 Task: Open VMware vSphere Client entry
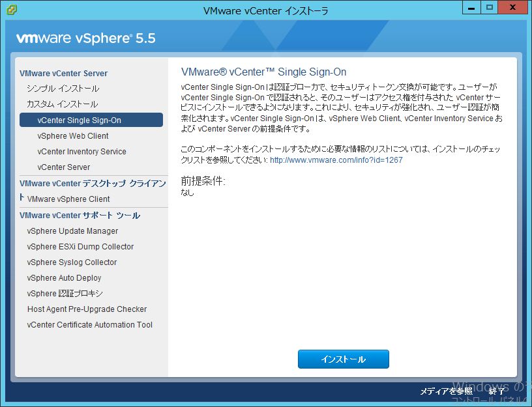68,199
